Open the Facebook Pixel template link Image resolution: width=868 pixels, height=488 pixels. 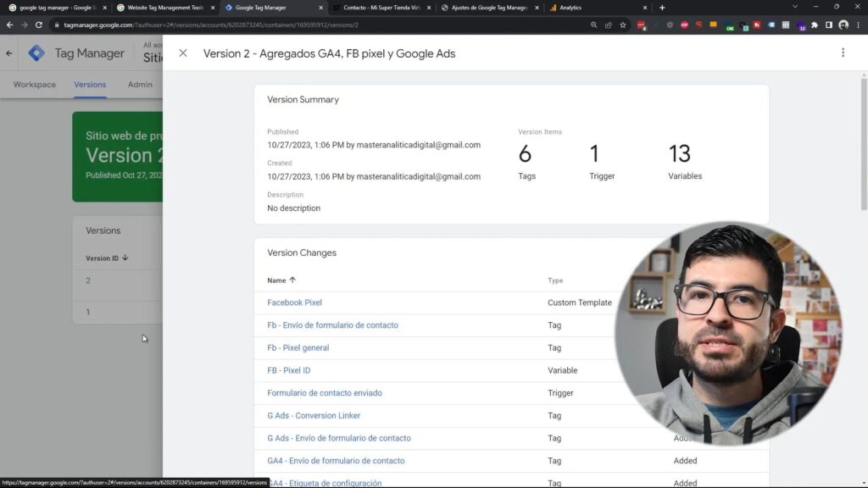(x=294, y=302)
